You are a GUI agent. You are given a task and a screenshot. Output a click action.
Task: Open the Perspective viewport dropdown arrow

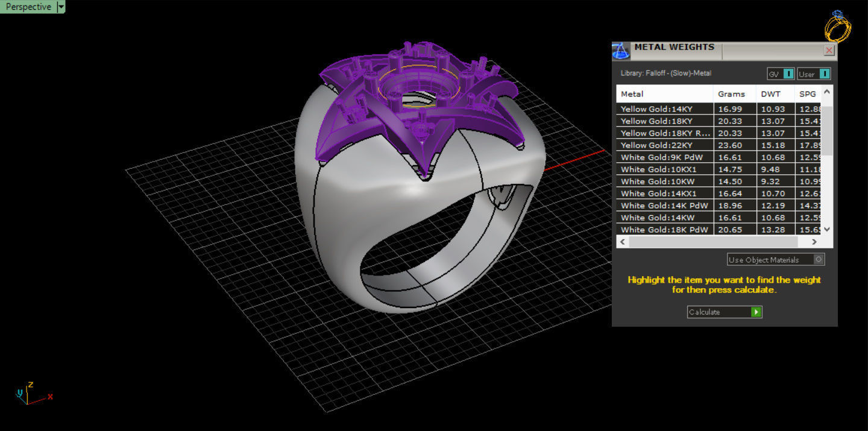61,7
